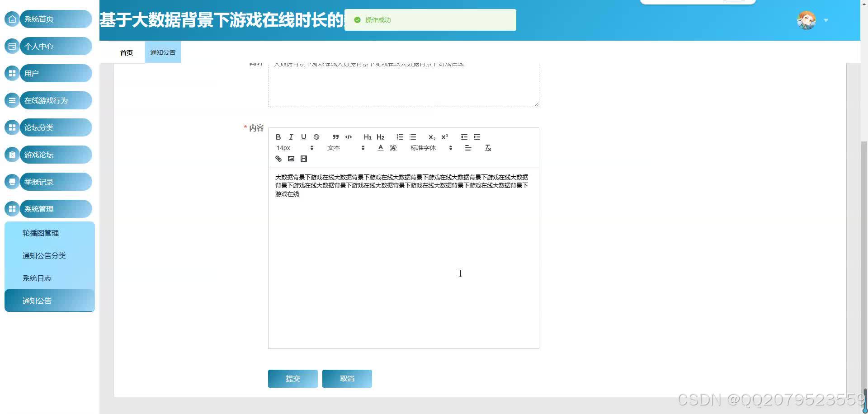
Task: Toggle underline formatting in the editor
Action: 304,137
